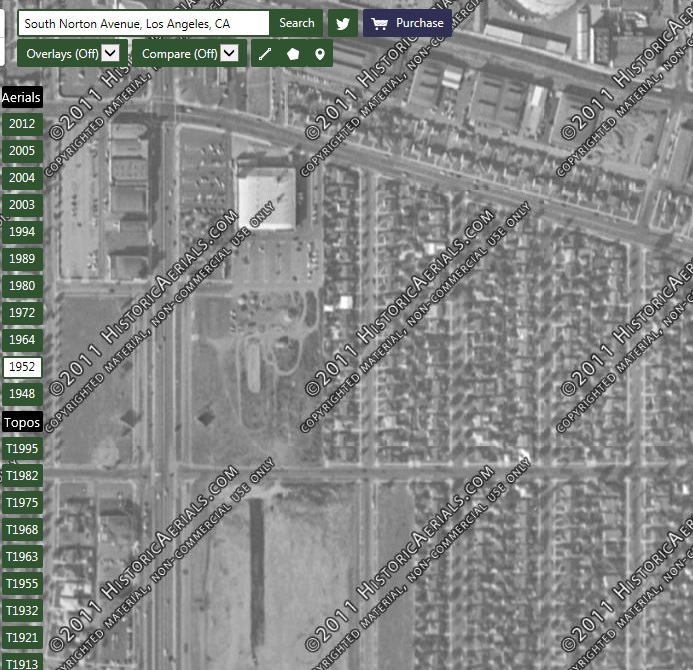Screen dimensions: 693x670
Task: Select the map pin marker tool
Action: point(320,54)
